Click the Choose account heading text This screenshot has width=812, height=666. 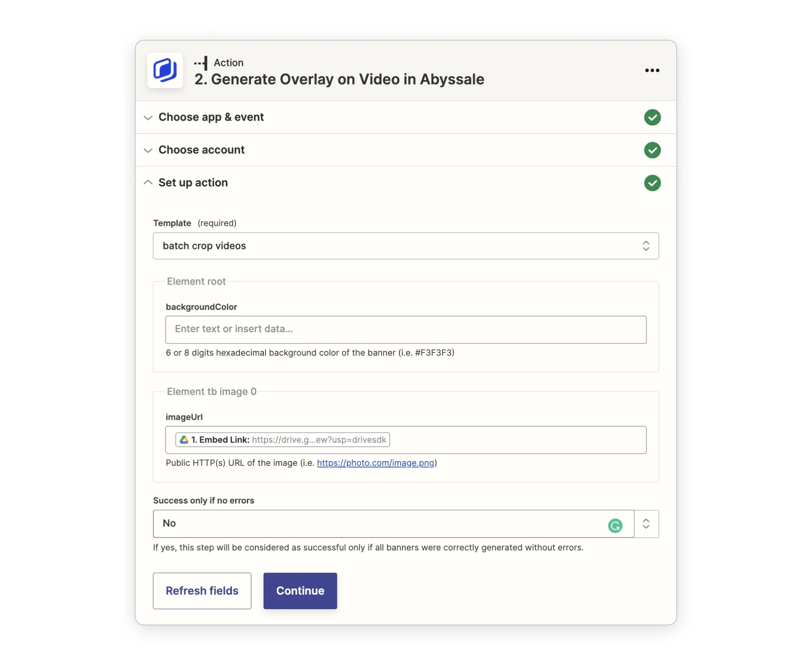[201, 150]
